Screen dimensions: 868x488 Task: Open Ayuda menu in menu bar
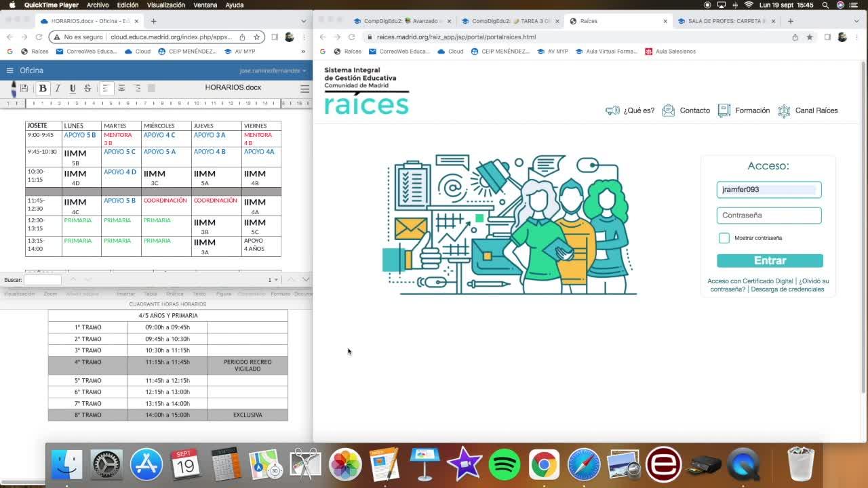pyautogui.click(x=235, y=5)
